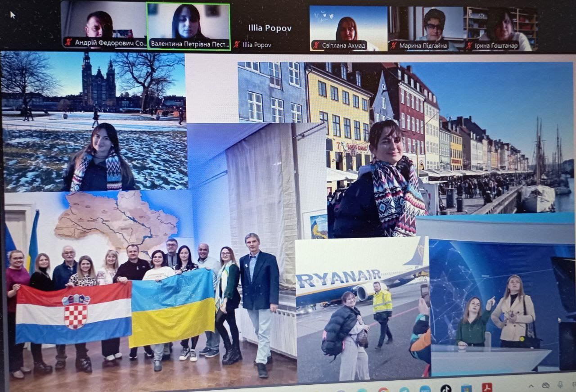
Task: Click muted mic icon beside Ірина Гоштанар
Action: coord(469,45)
